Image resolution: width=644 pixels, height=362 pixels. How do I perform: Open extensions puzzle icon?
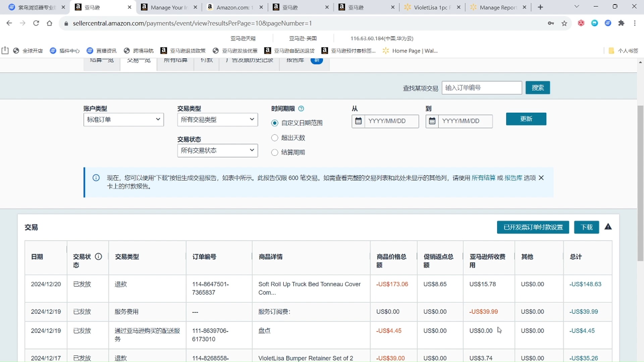click(x=622, y=23)
